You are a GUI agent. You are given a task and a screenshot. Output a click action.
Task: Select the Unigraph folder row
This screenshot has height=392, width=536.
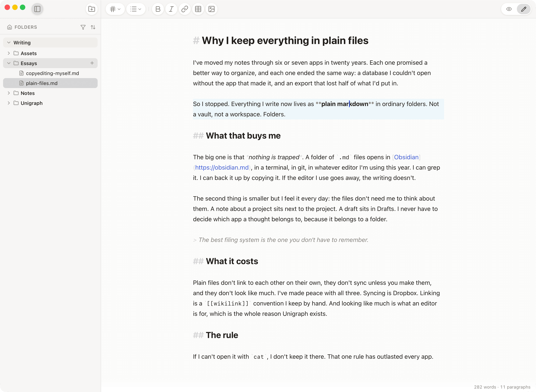(x=50, y=103)
